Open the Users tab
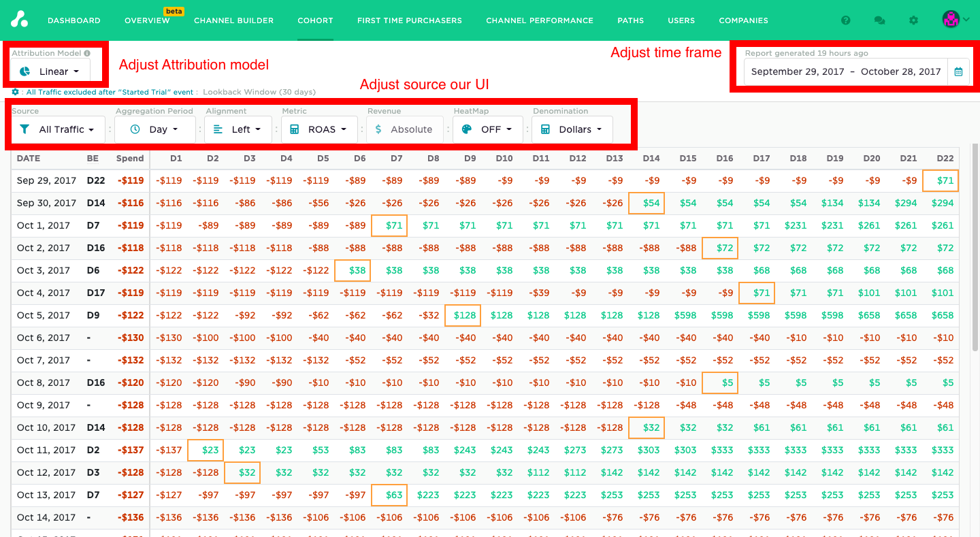This screenshot has height=537, width=980. pos(681,20)
